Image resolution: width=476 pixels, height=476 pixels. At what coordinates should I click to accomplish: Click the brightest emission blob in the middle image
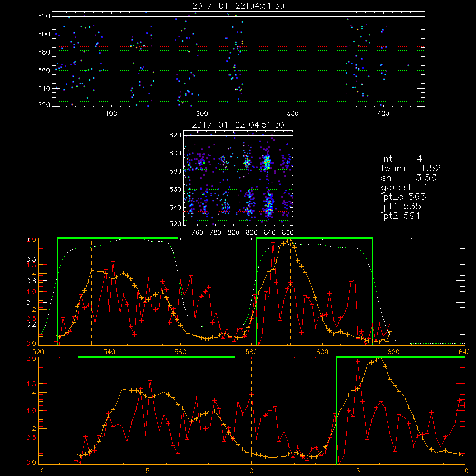click(267, 162)
